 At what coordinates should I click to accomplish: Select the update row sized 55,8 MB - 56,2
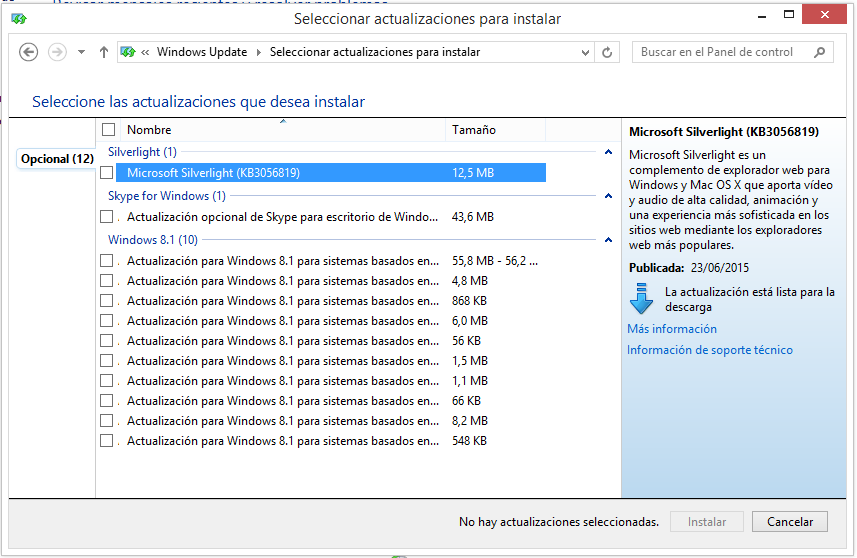[331, 261]
